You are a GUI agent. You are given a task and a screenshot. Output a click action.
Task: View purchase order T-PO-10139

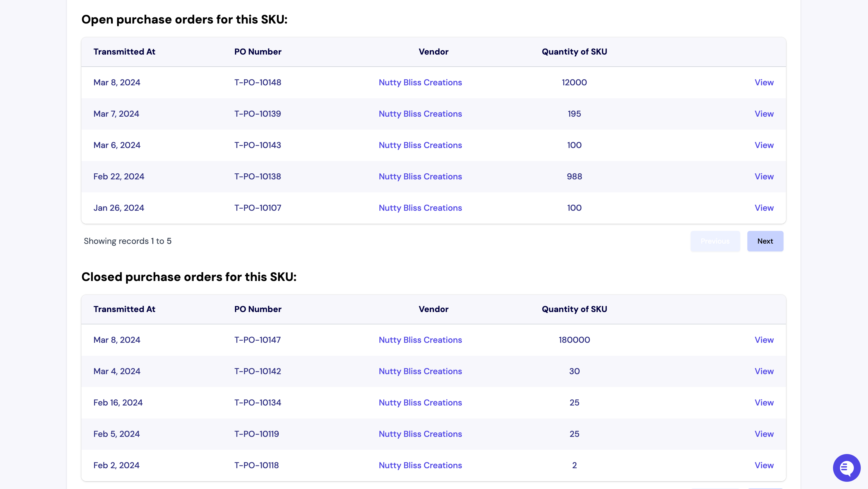(764, 113)
